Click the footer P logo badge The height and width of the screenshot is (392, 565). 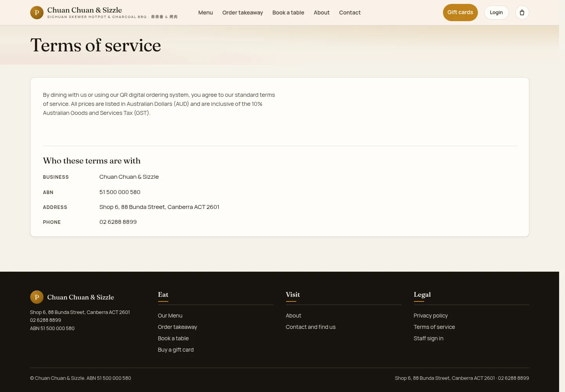(x=37, y=297)
